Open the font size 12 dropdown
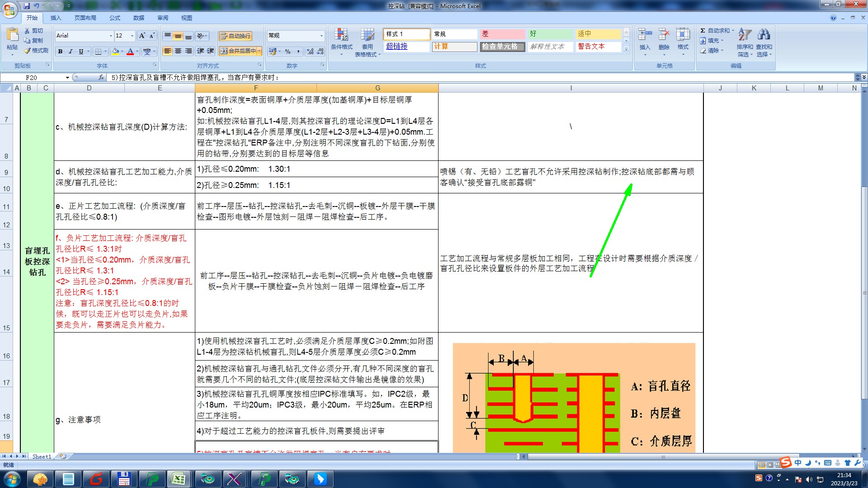The image size is (868, 488). pyautogui.click(x=132, y=36)
